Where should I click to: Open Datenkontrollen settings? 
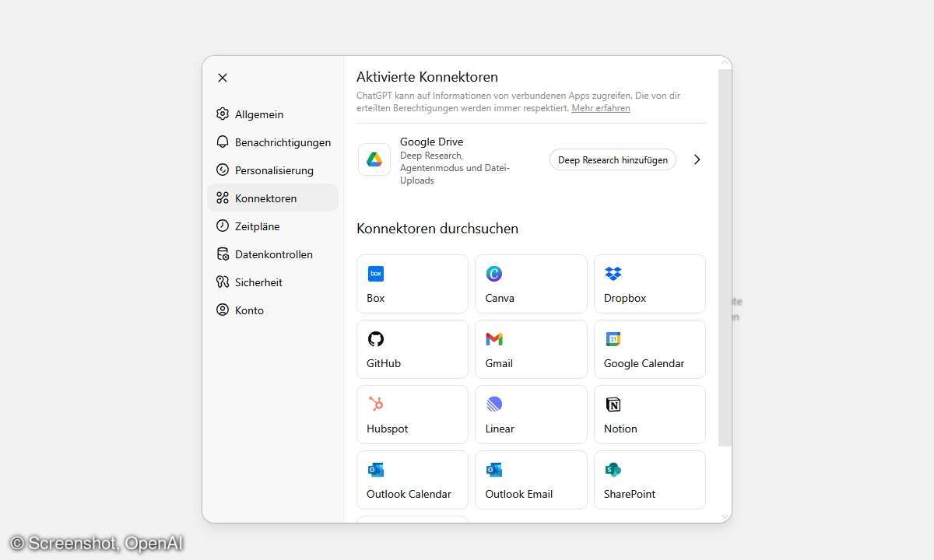point(273,254)
